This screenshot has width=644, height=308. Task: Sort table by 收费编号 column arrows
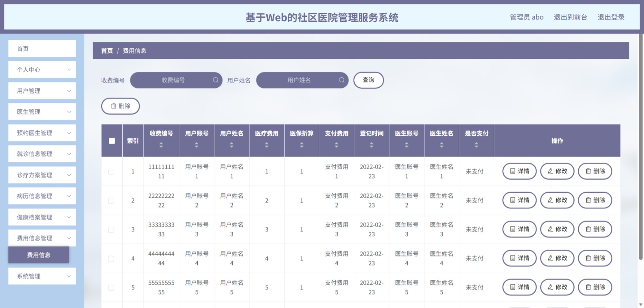tap(161, 145)
